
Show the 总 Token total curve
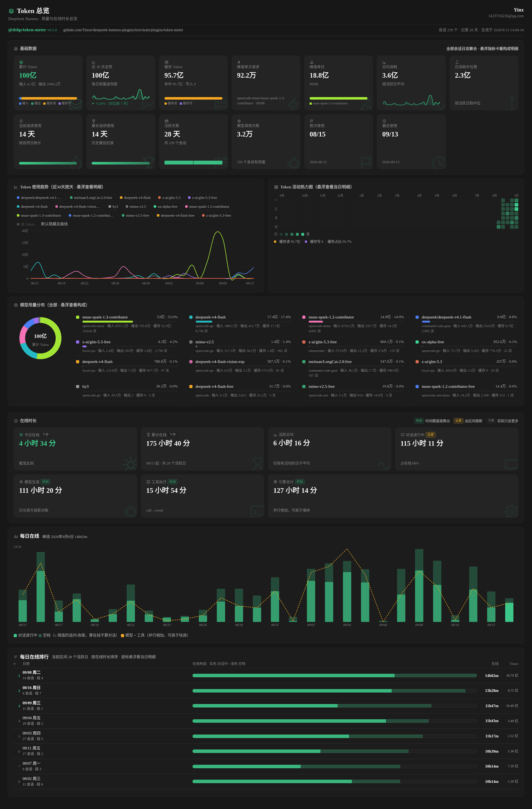tap(26, 224)
